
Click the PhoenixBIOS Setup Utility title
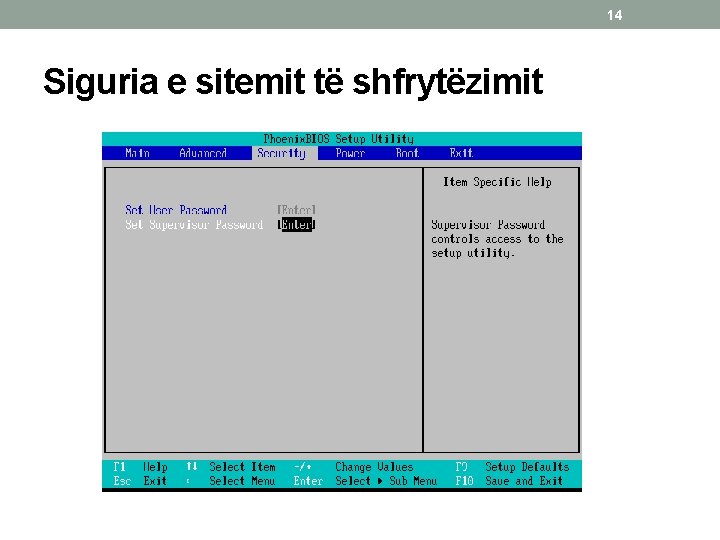click(x=338, y=139)
